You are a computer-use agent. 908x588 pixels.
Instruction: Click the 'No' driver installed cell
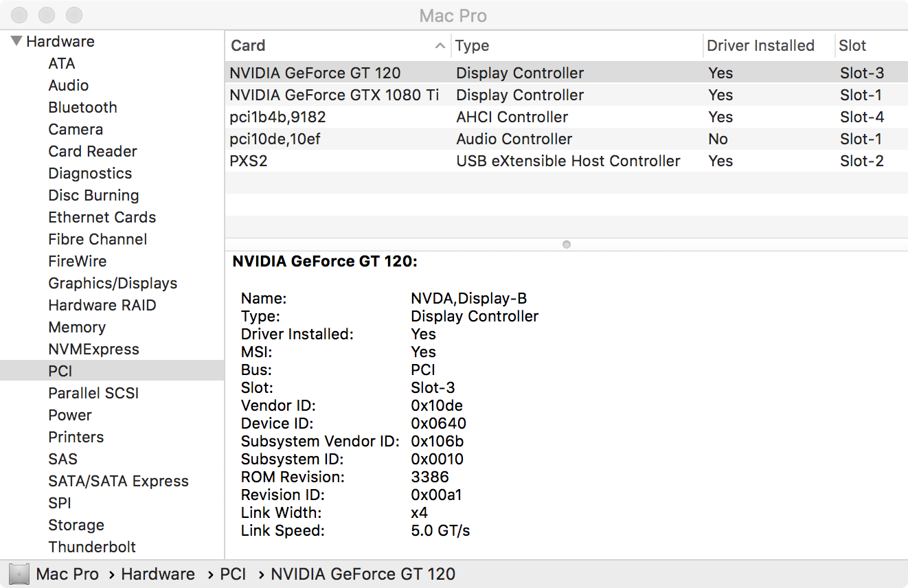coord(718,139)
